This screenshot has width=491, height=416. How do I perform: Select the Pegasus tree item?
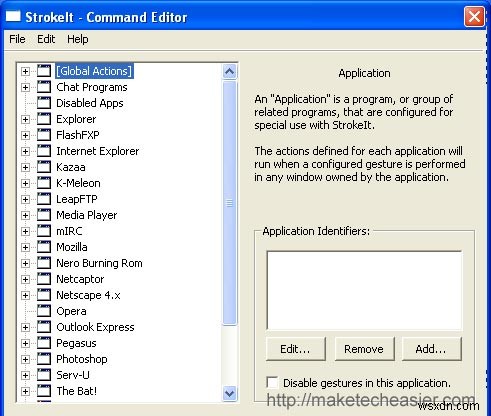[x=76, y=343]
